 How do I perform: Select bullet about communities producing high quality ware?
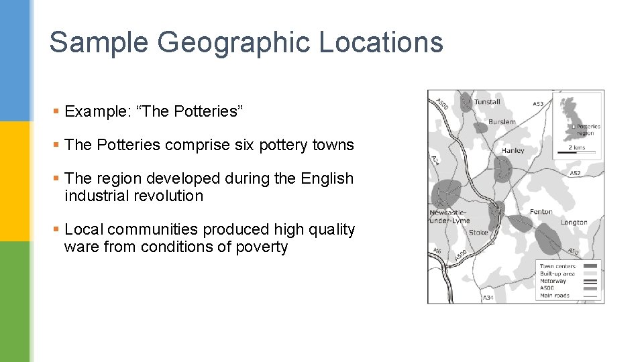tap(209, 238)
